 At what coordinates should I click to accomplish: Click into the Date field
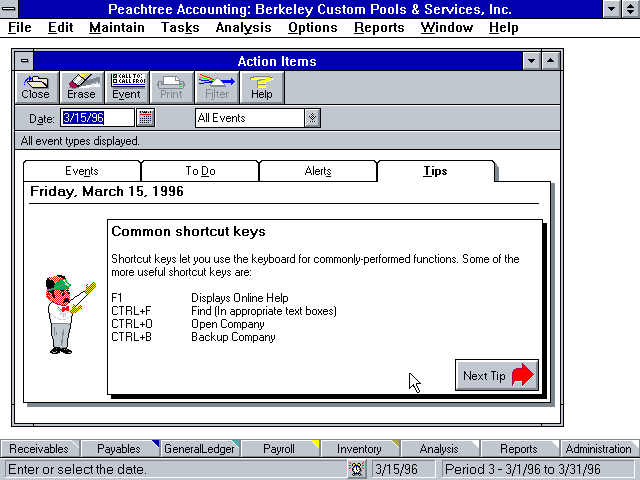click(97, 118)
